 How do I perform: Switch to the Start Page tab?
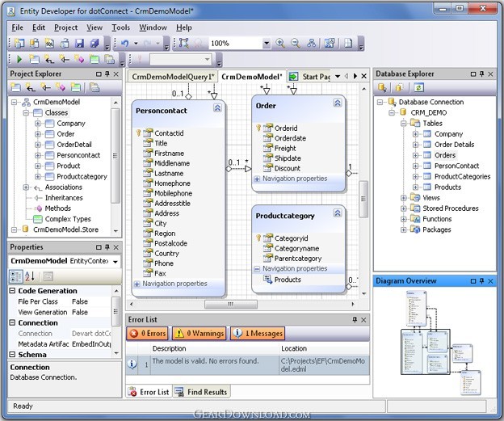(x=310, y=77)
